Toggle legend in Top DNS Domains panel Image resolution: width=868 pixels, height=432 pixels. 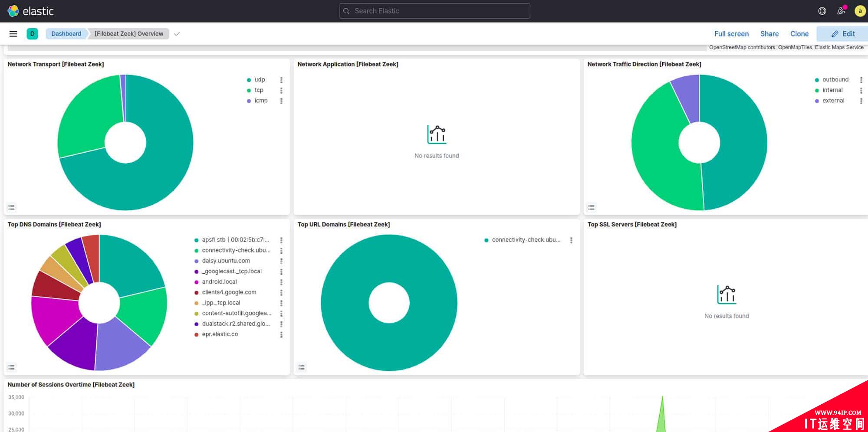12,368
